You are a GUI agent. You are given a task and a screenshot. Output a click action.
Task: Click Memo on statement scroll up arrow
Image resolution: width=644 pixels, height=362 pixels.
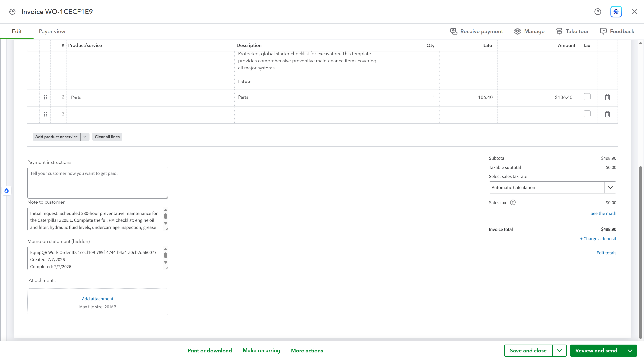tap(165, 249)
